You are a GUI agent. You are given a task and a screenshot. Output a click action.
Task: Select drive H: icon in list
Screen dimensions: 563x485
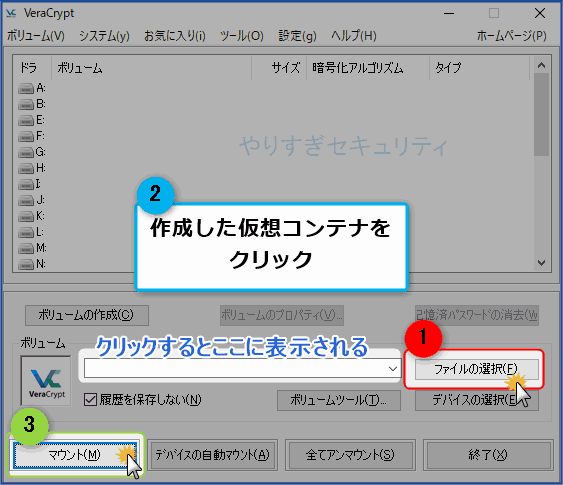coord(26,168)
